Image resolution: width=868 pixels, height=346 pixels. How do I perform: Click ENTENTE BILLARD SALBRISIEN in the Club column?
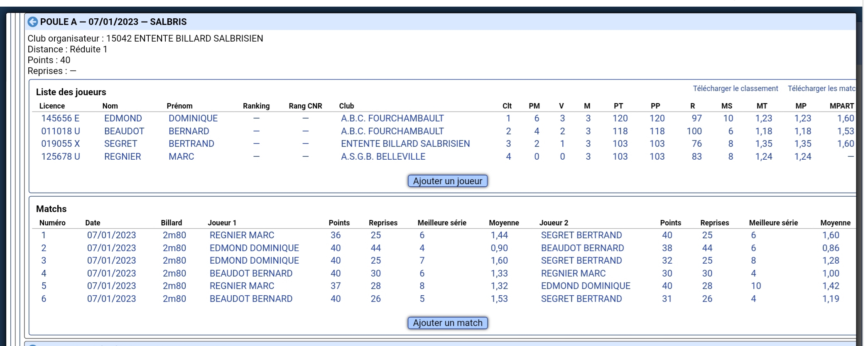405,144
